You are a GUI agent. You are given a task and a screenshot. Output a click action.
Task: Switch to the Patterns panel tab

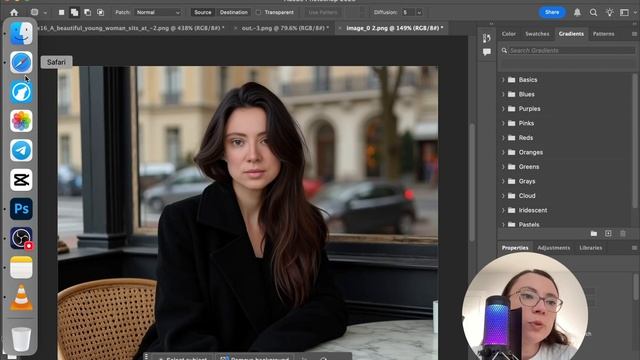pos(603,34)
